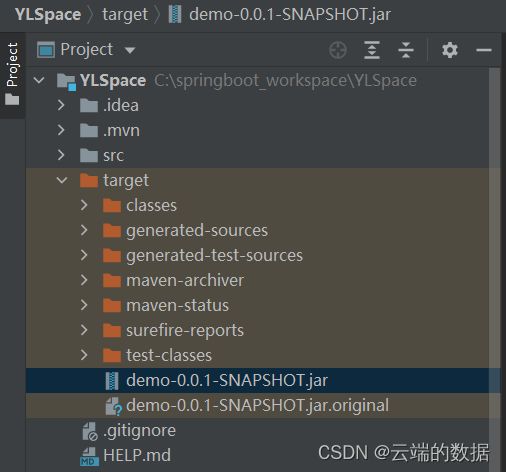The image size is (506, 472).
Task: Click the .idea folder icon
Action: (89, 105)
